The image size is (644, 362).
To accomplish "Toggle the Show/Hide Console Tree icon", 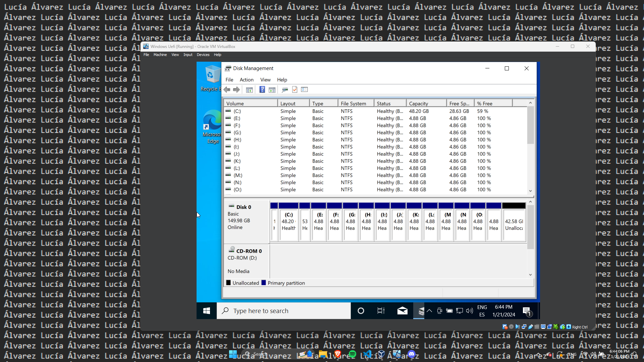I will tap(249, 89).
